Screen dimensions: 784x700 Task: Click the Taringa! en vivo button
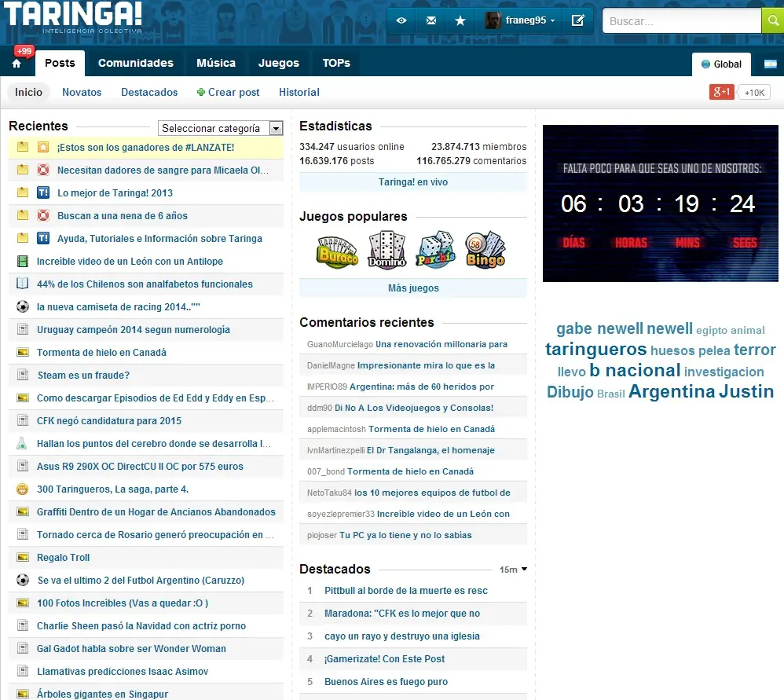pyautogui.click(x=413, y=182)
